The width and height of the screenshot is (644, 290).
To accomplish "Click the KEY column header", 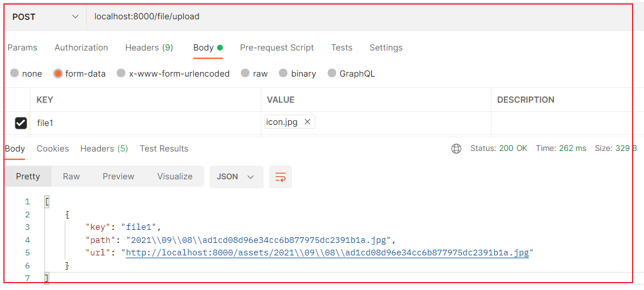I will point(45,100).
